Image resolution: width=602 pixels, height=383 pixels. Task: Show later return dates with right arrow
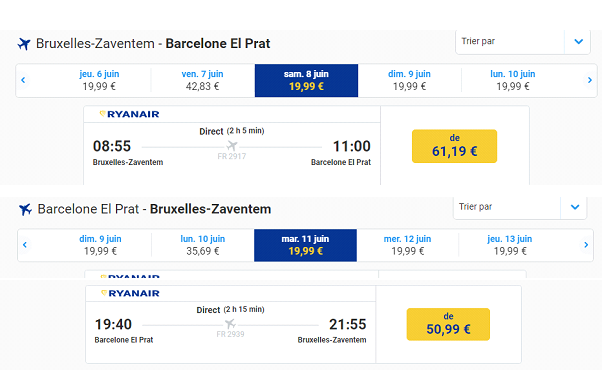(x=586, y=245)
